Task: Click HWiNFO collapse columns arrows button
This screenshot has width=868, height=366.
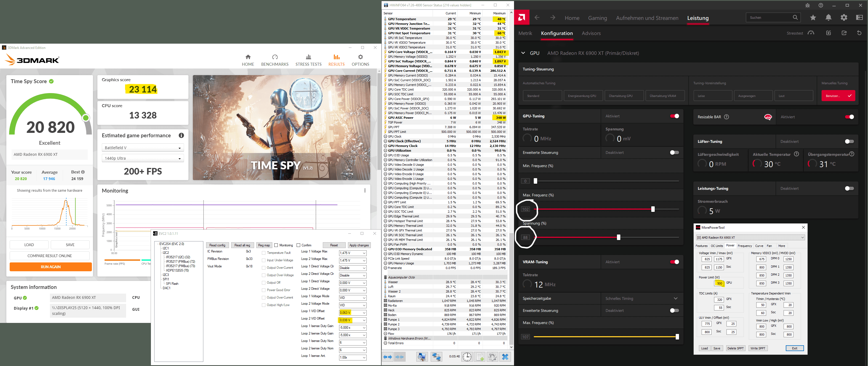Action: 400,357
